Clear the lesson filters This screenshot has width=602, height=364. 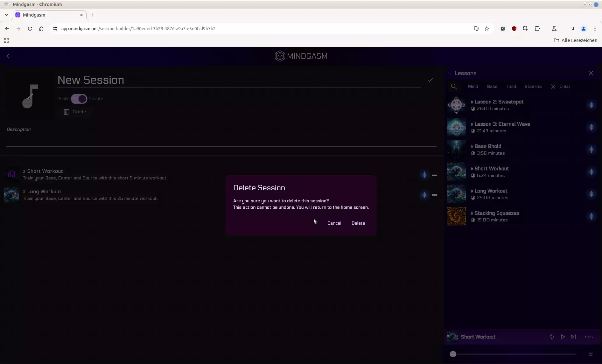pyautogui.click(x=561, y=86)
